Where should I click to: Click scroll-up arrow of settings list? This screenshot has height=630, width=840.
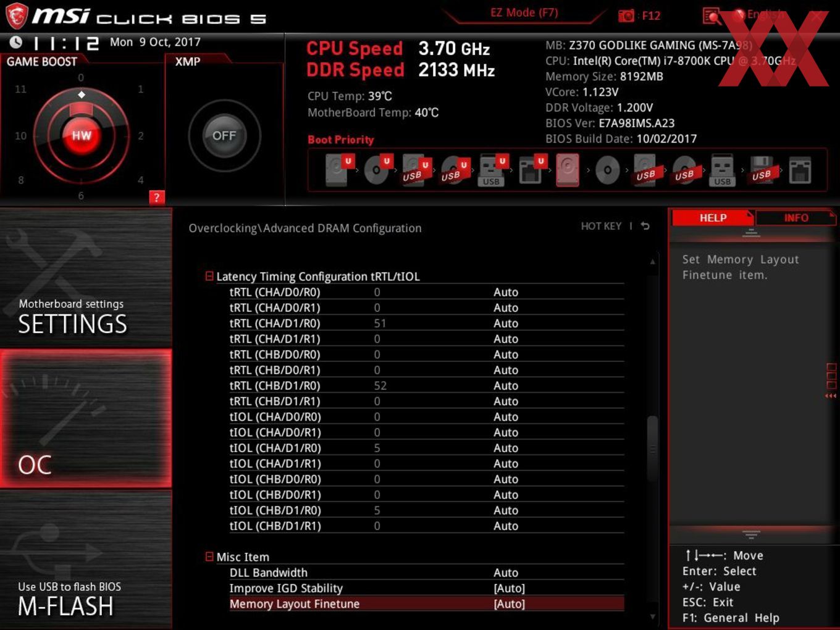point(652,262)
